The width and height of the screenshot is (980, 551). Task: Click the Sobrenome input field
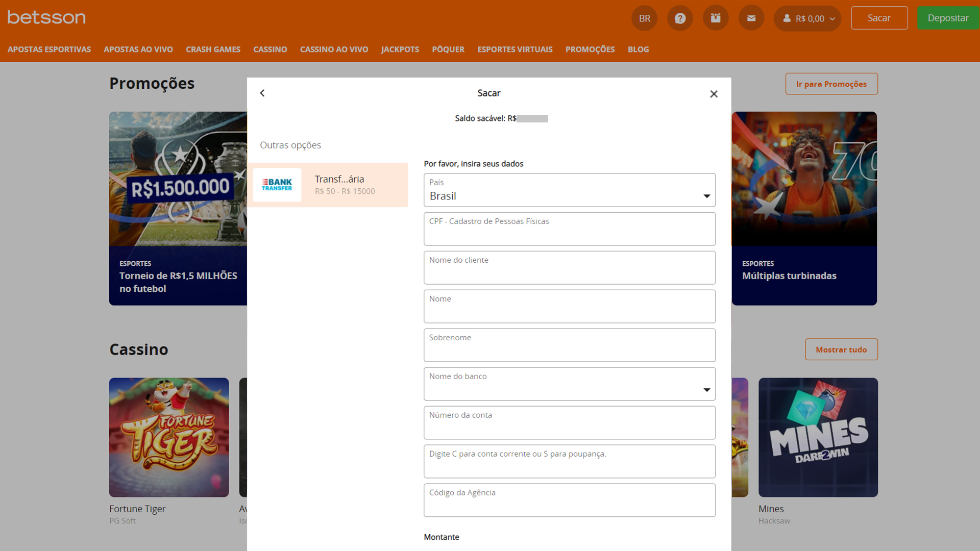pyautogui.click(x=570, y=345)
